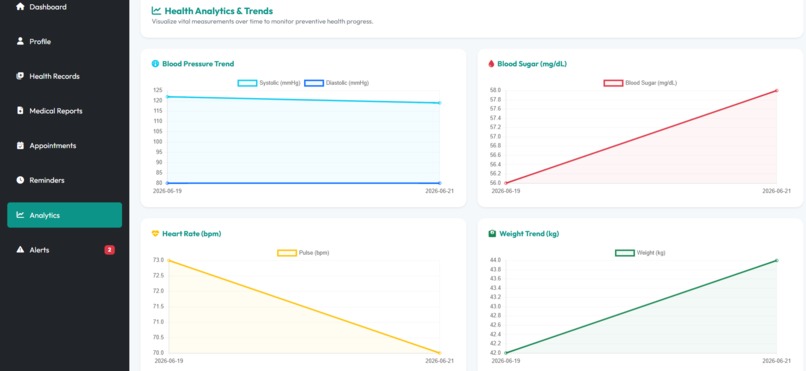Click the Blood Sugar (mg/dL) card title
This screenshot has height=371, width=806.
pyautogui.click(x=532, y=64)
